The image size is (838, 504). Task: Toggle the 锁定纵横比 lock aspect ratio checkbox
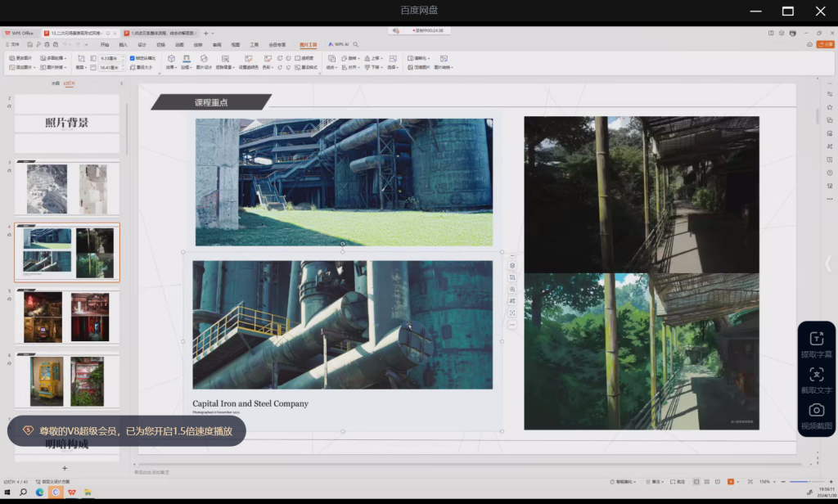click(x=133, y=59)
